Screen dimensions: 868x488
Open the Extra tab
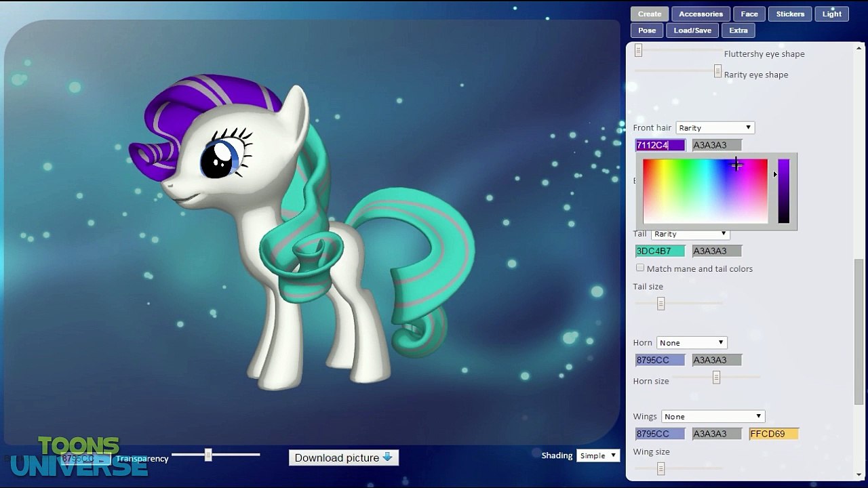coord(738,30)
